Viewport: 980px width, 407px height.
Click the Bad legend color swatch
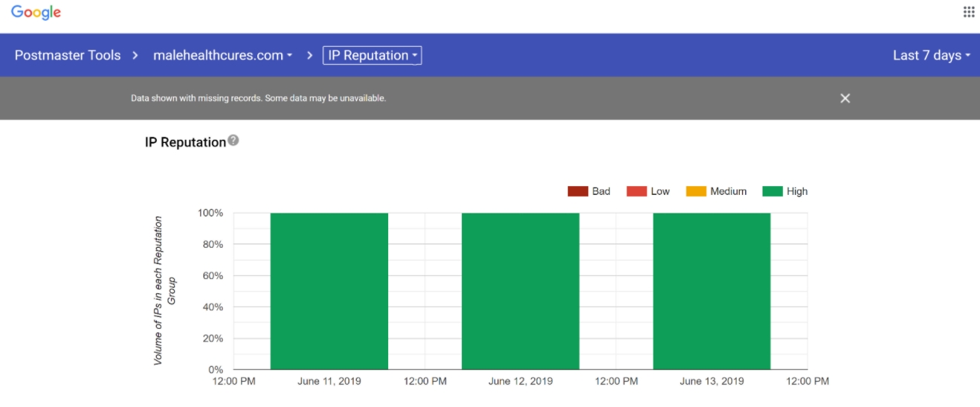point(578,191)
